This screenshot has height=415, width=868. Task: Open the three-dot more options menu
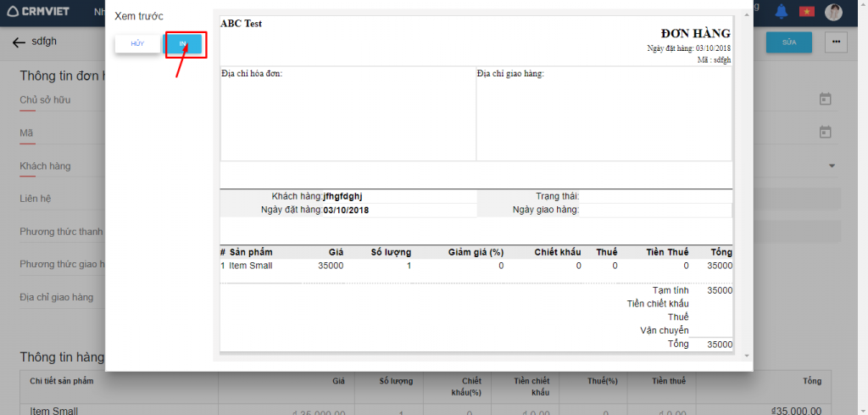[x=837, y=42]
